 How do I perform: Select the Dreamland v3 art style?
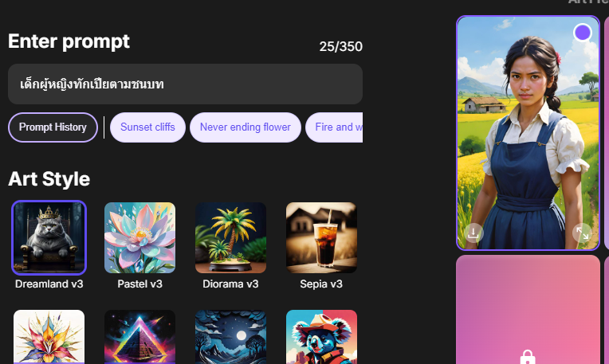pos(49,237)
